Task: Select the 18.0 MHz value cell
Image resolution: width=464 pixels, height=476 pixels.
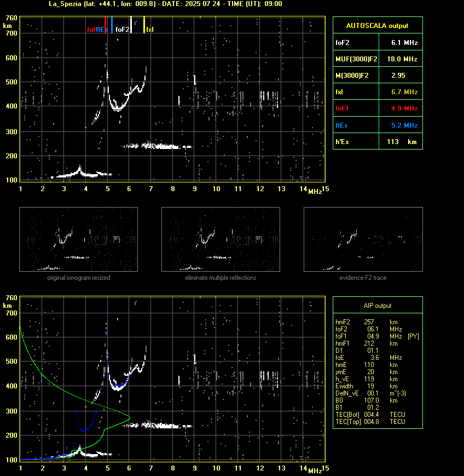Action: tap(401, 59)
